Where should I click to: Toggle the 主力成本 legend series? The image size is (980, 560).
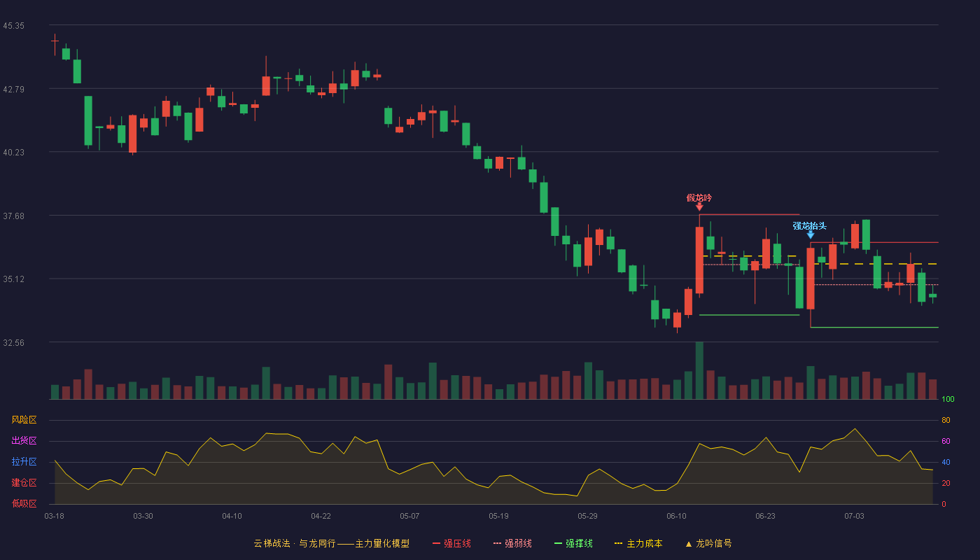pos(638,543)
